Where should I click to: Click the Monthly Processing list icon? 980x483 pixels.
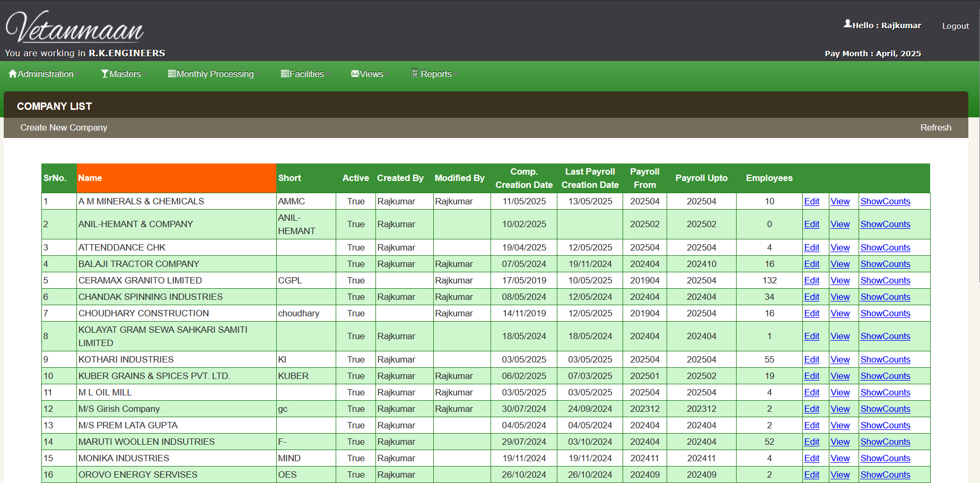[172, 74]
